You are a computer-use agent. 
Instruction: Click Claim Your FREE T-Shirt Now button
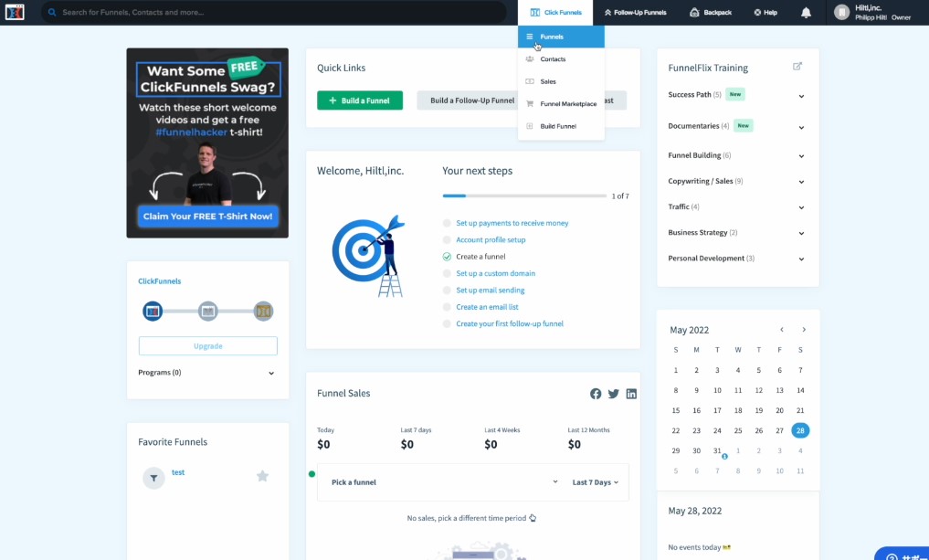[208, 217]
